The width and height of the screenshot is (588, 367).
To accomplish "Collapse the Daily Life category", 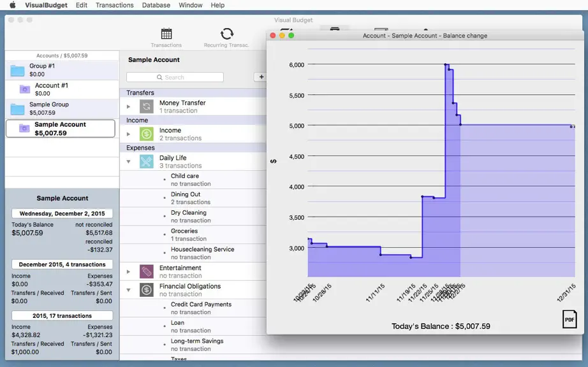I will point(128,161).
